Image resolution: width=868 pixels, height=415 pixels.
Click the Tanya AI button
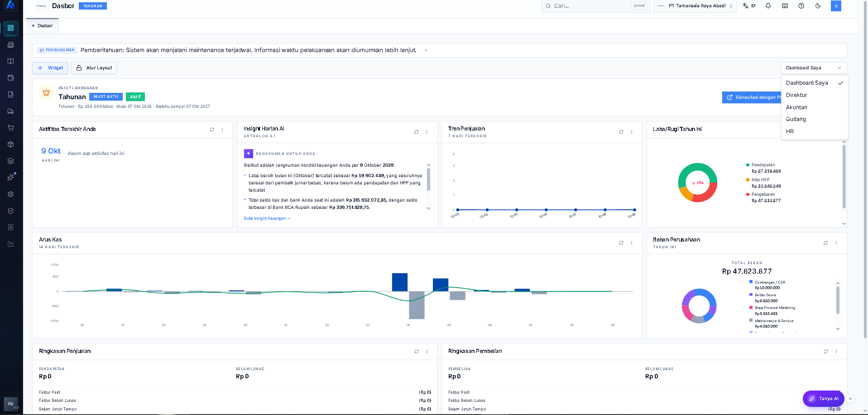(x=824, y=399)
